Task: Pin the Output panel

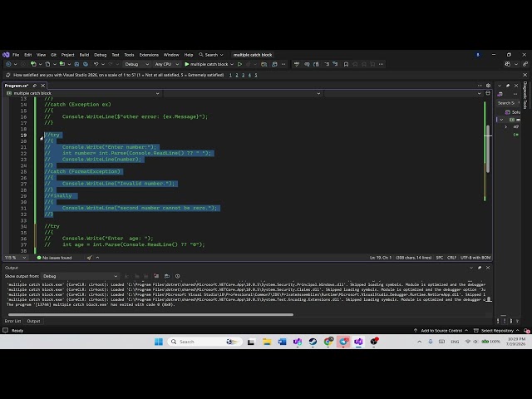Action: pyautogui.click(x=480, y=268)
